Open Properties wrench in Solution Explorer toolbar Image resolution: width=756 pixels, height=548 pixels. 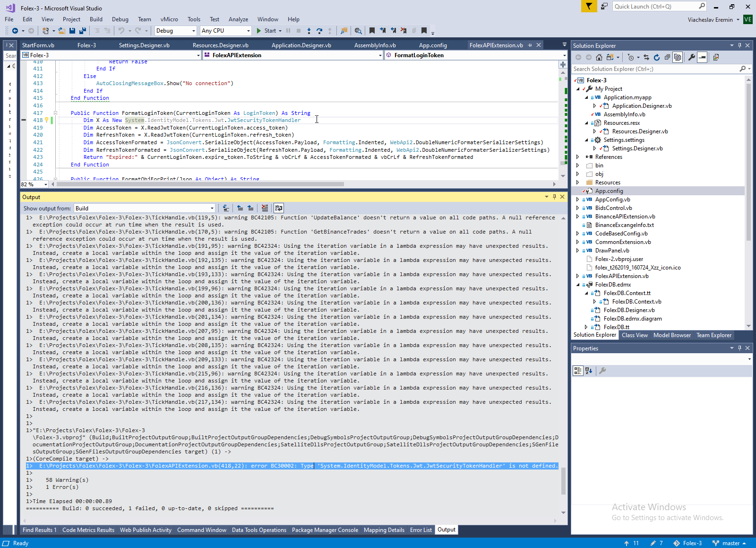(x=692, y=57)
